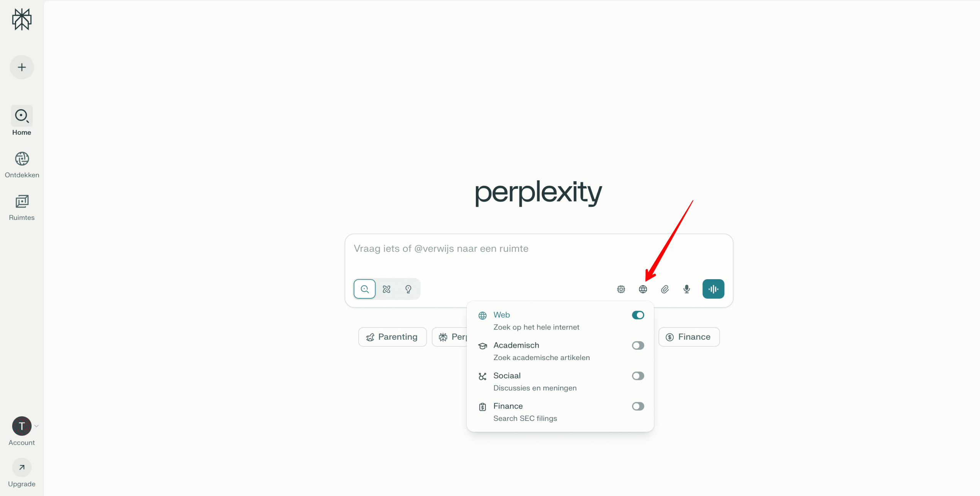Click the model chip selector icon
This screenshot has height=496, width=980.
[x=621, y=289]
